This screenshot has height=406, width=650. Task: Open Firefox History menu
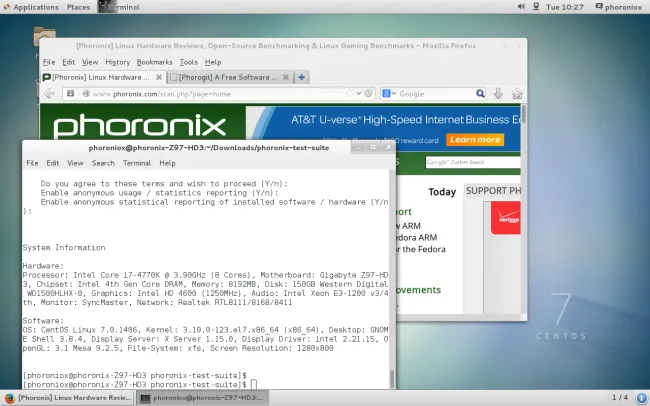[118, 62]
